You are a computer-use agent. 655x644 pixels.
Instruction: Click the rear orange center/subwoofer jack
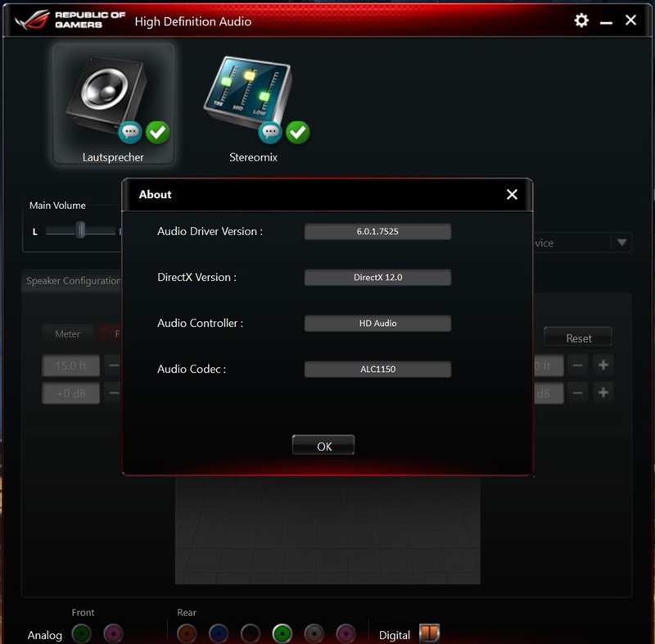click(187, 633)
